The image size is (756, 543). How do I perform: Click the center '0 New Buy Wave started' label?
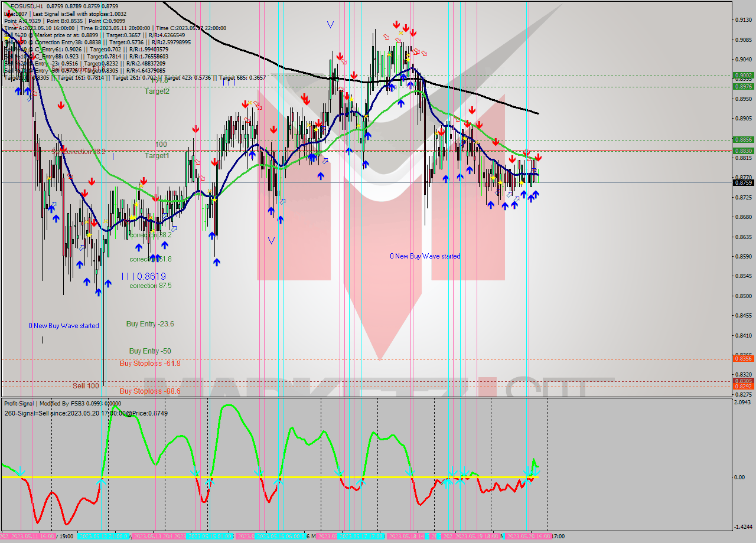point(425,256)
